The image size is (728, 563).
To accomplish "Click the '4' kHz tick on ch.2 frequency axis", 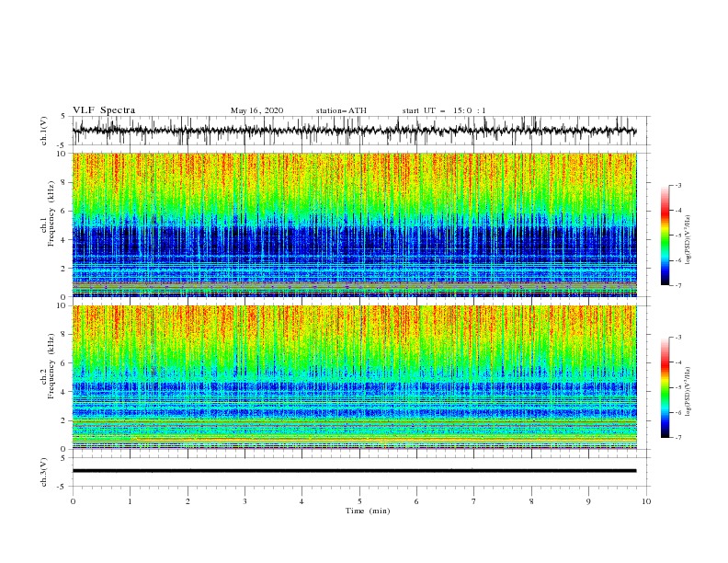I will click(x=64, y=393).
